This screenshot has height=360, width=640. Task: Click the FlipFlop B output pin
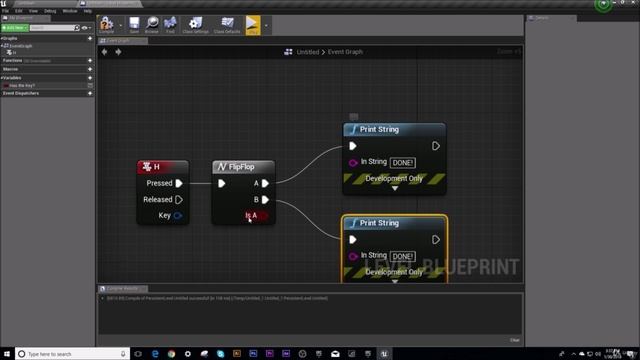click(x=265, y=200)
